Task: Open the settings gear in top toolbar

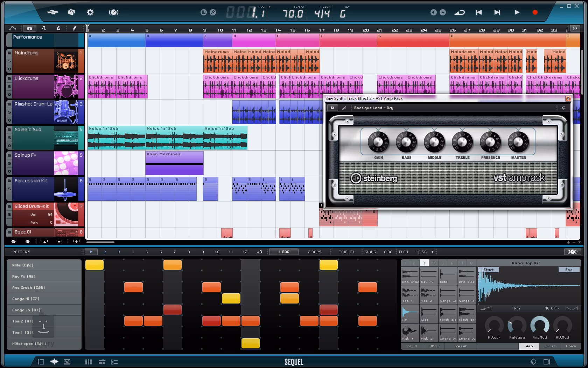Action: pyautogui.click(x=90, y=12)
